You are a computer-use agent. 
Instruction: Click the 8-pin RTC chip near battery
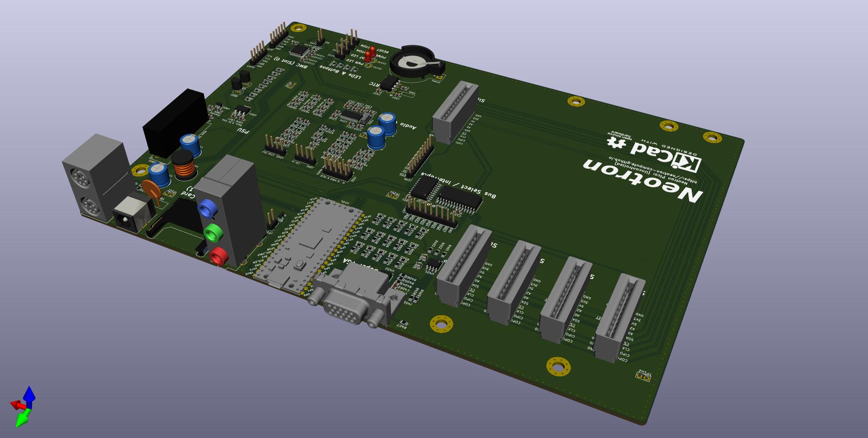coord(389,83)
